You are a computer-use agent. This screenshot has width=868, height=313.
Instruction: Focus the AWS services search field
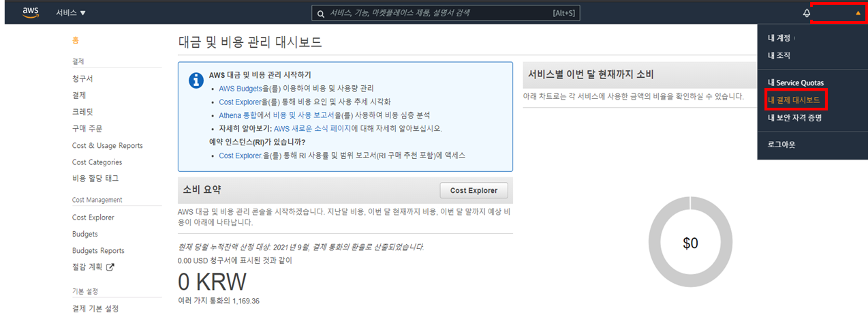click(x=446, y=13)
